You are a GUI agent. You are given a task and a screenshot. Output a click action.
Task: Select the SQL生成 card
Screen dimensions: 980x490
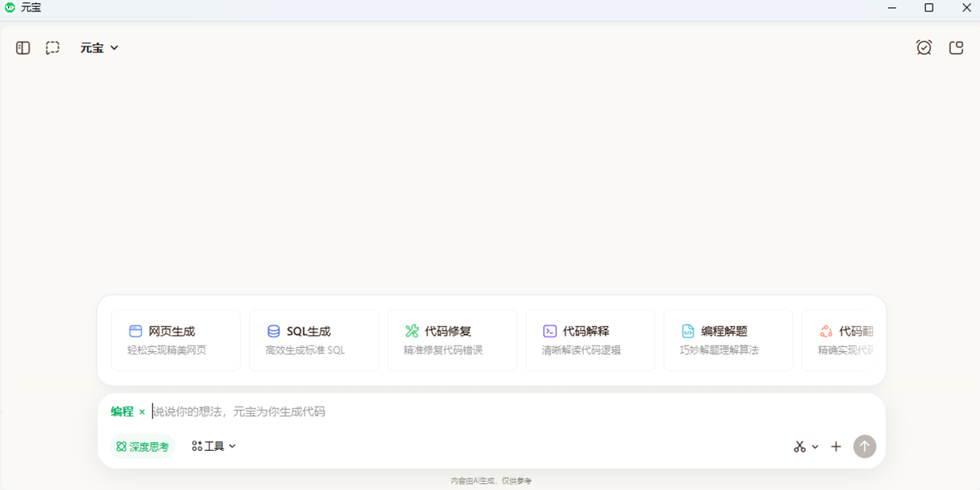314,341
